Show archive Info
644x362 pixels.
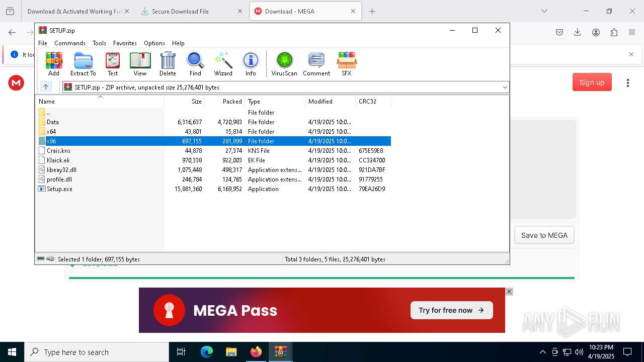point(251,64)
